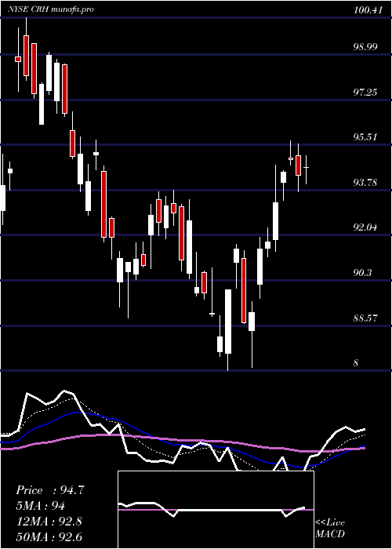
Task: Click the last candlestick on the chart
Action: click(x=306, y=169)
